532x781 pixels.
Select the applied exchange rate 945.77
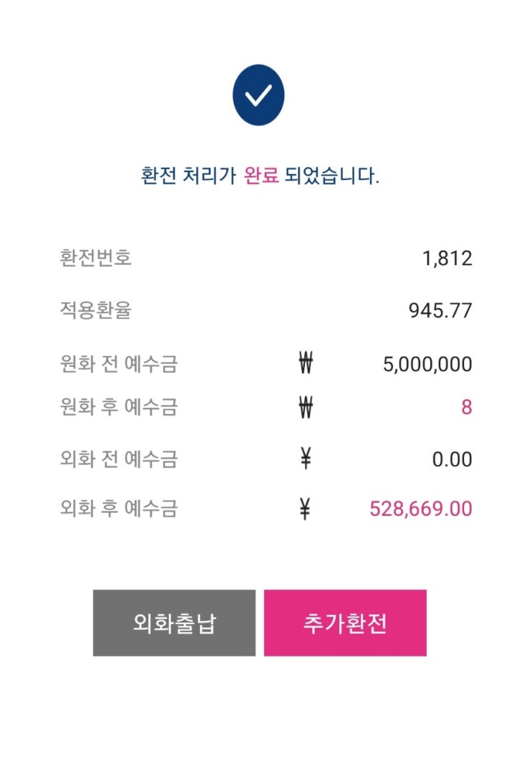click(440, 310)
